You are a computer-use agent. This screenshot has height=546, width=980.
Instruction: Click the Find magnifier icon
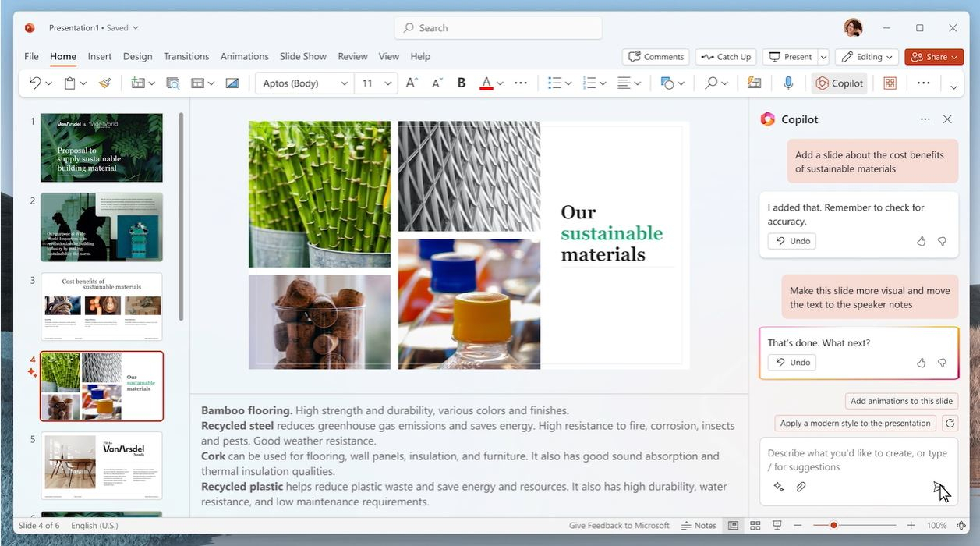(x=710, y=83)
